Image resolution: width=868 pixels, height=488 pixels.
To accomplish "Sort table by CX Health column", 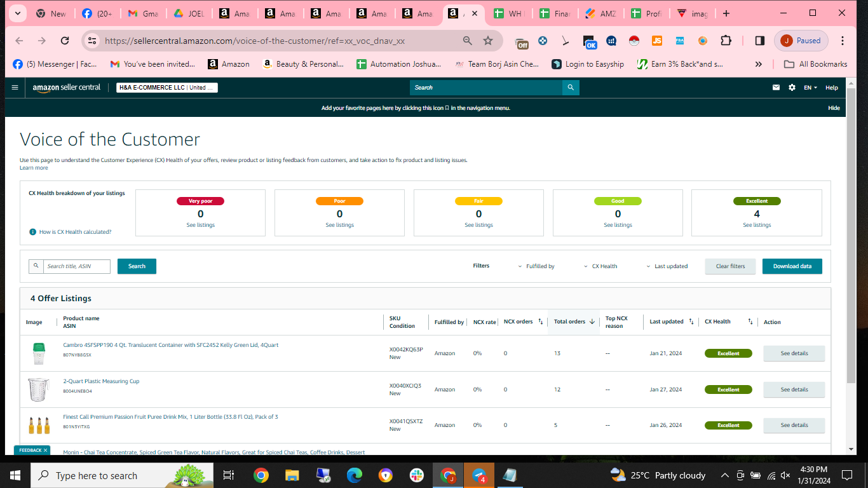I will point(750,322).
